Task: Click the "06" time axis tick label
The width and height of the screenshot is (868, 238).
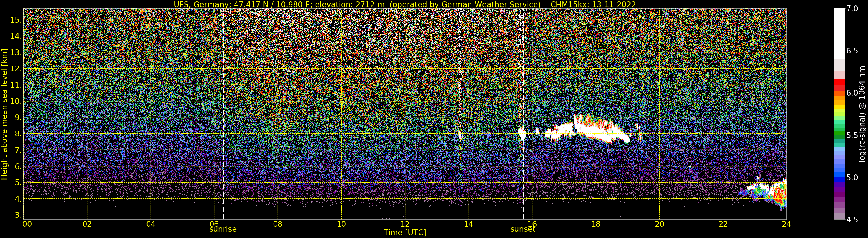Action: pos(214,224)
